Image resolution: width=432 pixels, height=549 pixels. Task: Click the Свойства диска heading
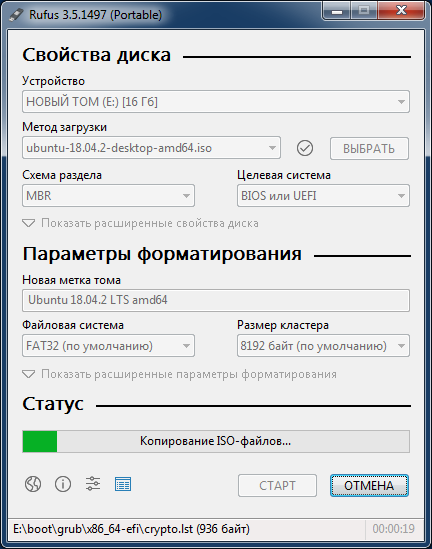[x=96, y=55]
